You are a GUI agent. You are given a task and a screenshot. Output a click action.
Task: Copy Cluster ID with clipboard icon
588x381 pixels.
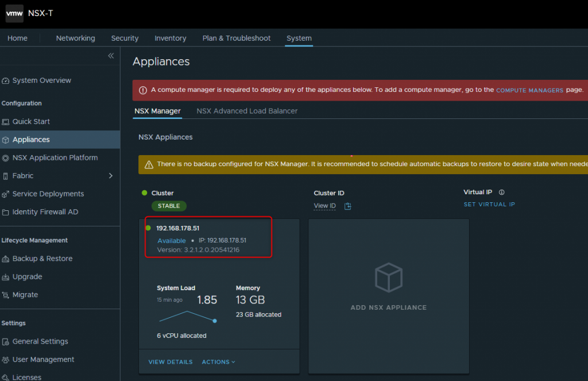(x=347, y=206)
